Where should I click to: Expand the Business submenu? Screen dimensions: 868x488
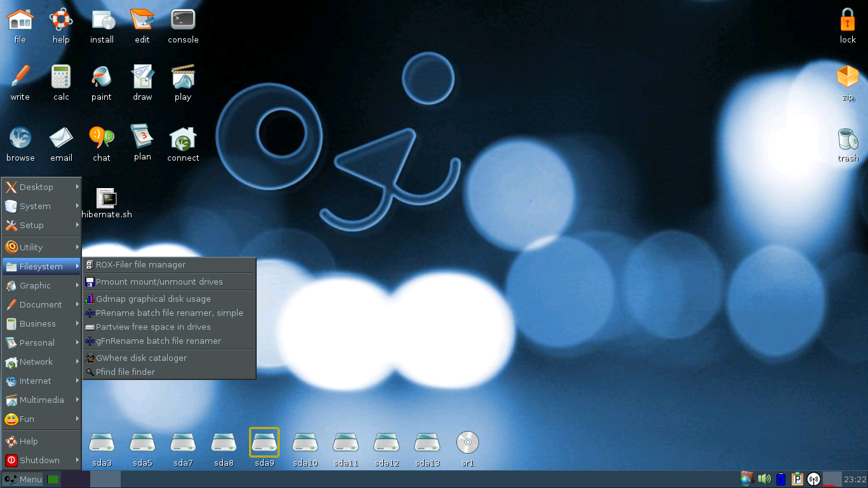[42, 323]
